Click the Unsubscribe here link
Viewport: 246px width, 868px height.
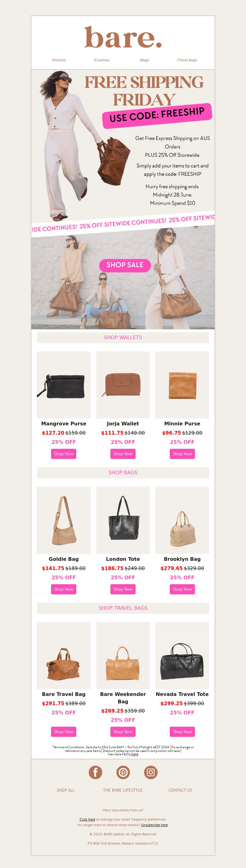click(x=154, y=825)
